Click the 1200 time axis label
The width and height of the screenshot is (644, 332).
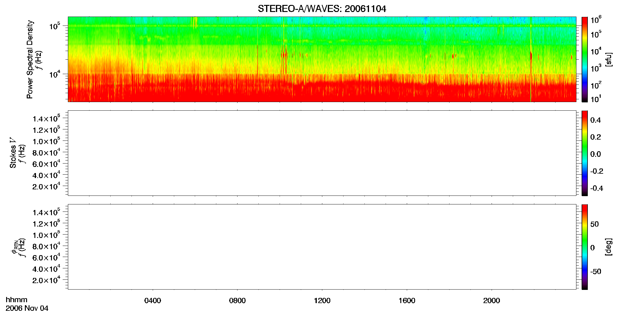pos(322,301)
